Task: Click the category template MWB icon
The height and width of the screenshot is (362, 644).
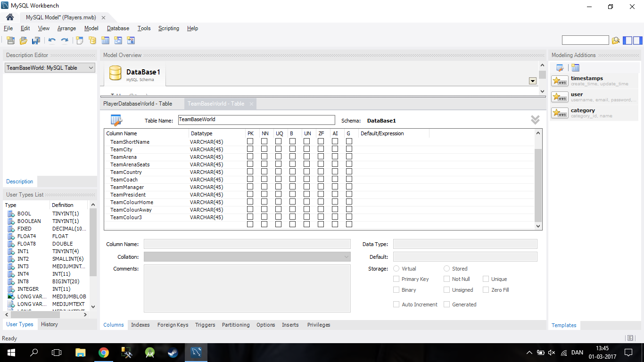Action: pos(560,113)
